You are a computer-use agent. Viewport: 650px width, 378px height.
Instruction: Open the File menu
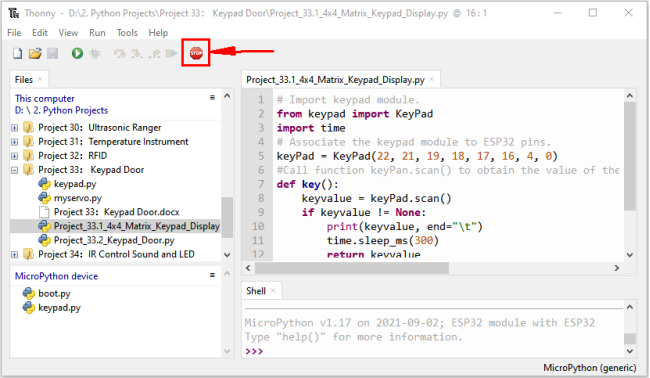click(14, 33)
